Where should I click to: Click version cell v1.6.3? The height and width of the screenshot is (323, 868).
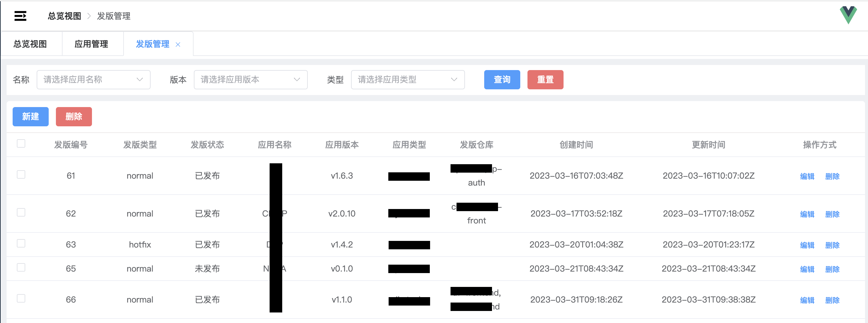[x=342, y=176]
